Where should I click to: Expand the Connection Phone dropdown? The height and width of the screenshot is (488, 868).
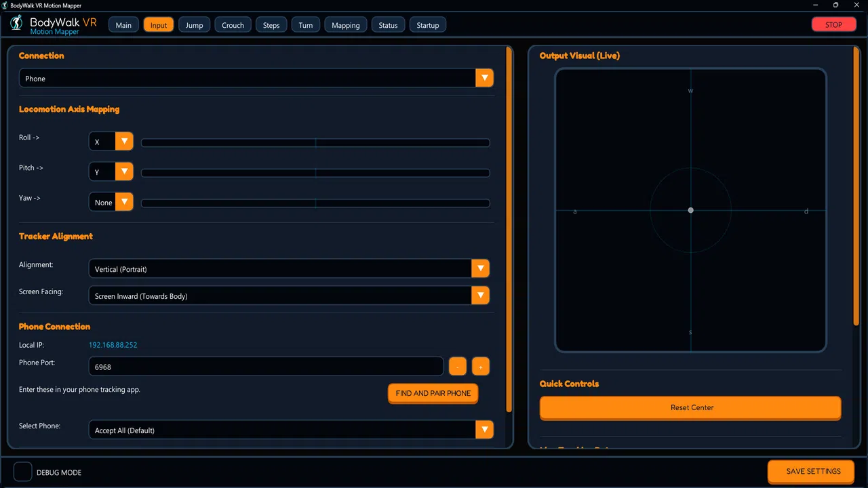click(256, 79)
